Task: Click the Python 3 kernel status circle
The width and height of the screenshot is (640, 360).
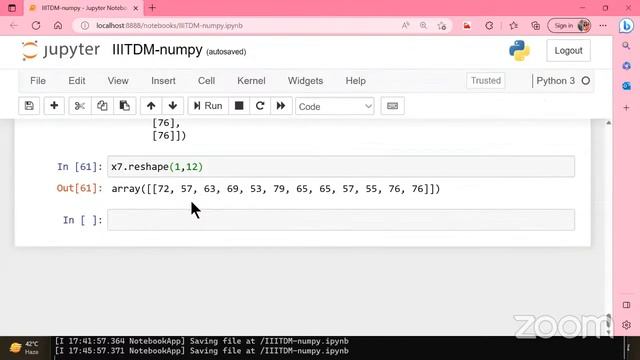Action: (x=586, y=81)
